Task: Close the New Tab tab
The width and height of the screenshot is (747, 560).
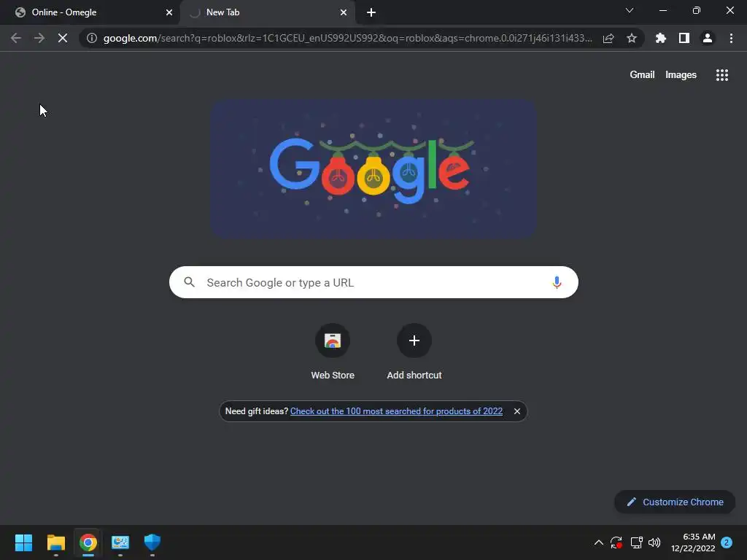Action: click(344, 12)
